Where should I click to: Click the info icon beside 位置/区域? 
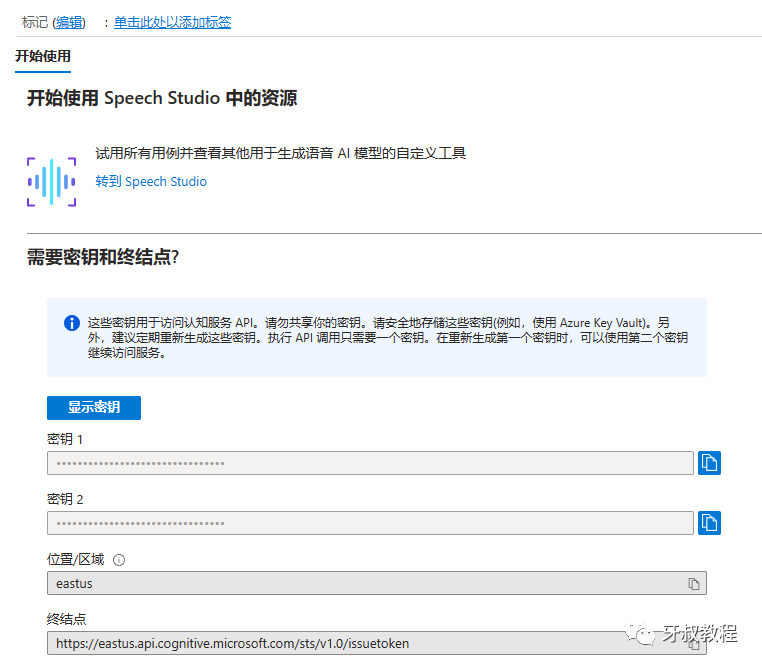tap(119, 560)
